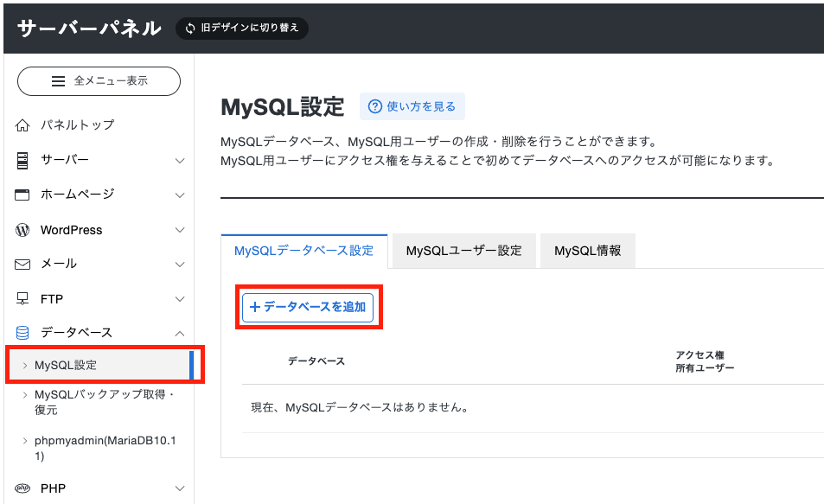The image size is (824, 504).
Task: Click the WordPress menu label
Action: pyautogui.click(x=72, y=230)
